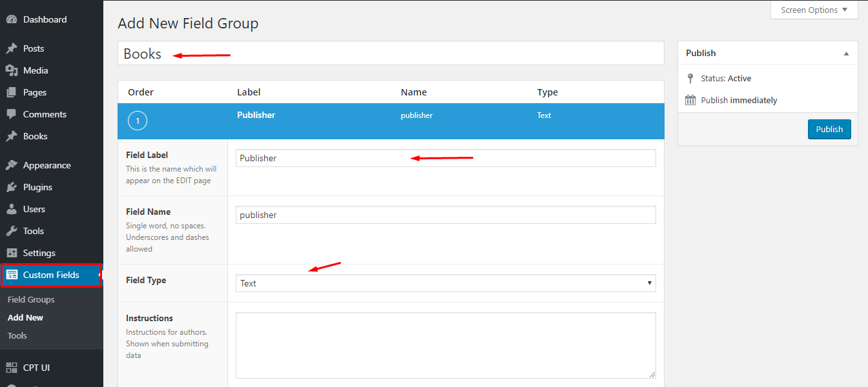Viewport: 868px width, 387px height.
Task: Click inside the Instructions text area
Action: coord(446,345)
